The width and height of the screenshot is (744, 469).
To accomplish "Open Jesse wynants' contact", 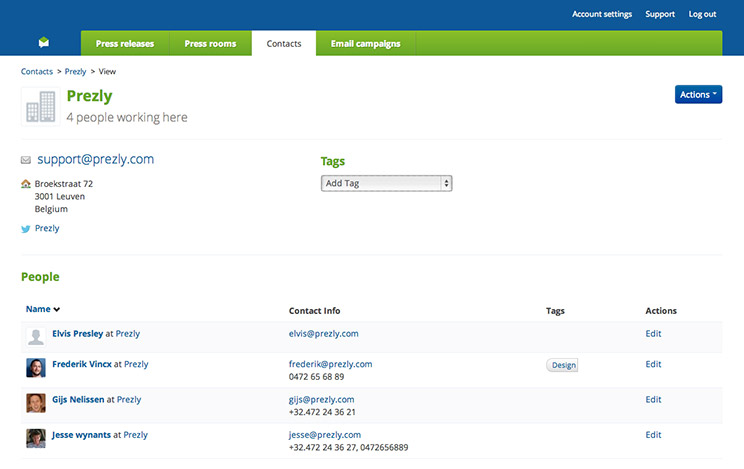I will tap(81, 435).
